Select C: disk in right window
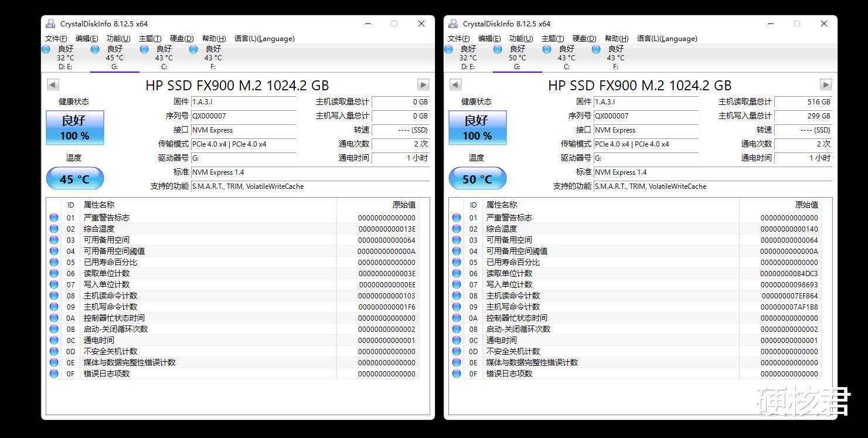Screen dimensions: 868x438 566,57
